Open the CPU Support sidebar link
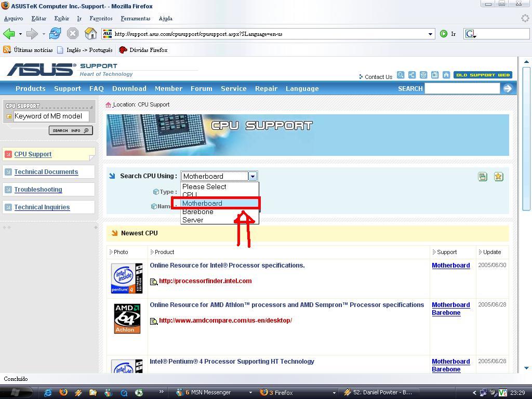Viewport: 532px width, 399px height. pyautogui.click(x=33, y=154)
